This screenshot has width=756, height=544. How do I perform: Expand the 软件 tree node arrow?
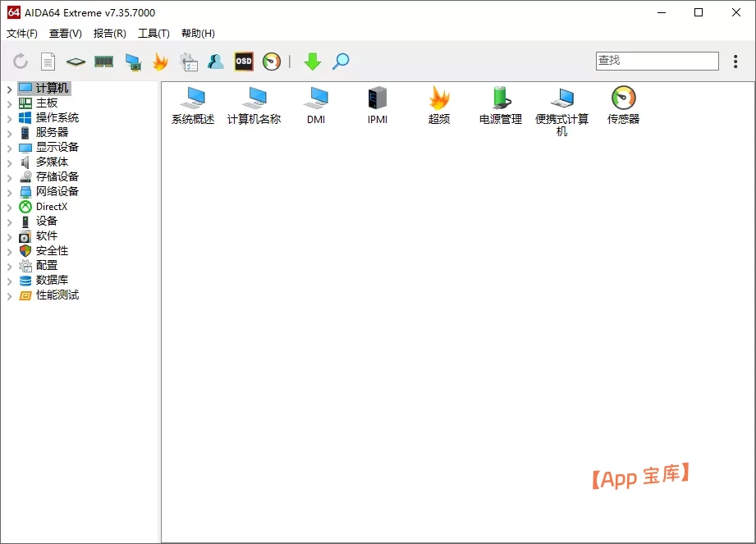9,236
